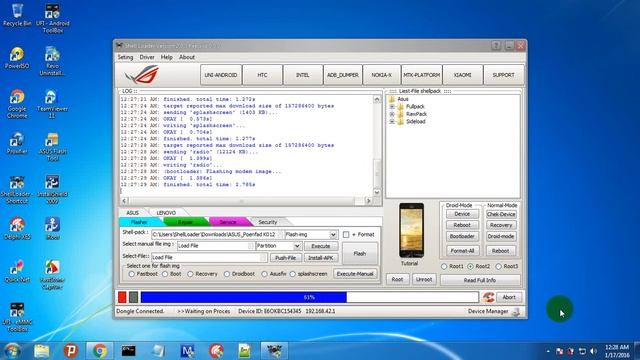Image resolution: width=640 pixels, height=360 pixels.
Task: Open TeamViewer 11 desktop shortcut
Action: pos(53,104)
